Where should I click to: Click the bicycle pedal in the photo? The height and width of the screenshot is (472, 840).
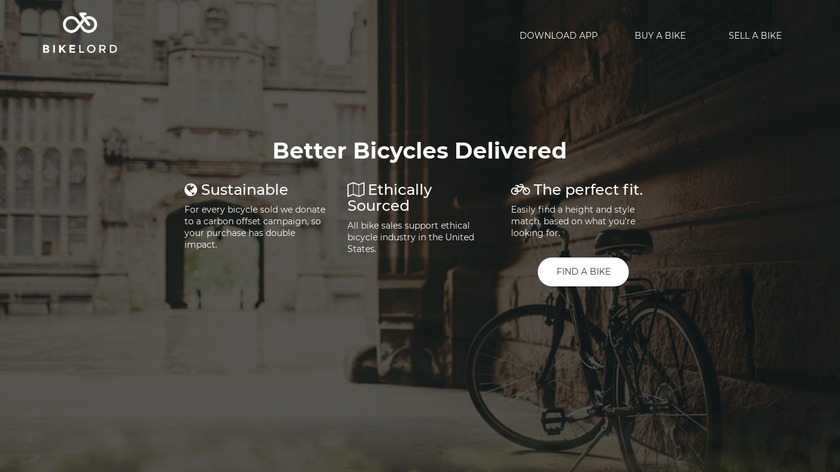coord(553,419)
